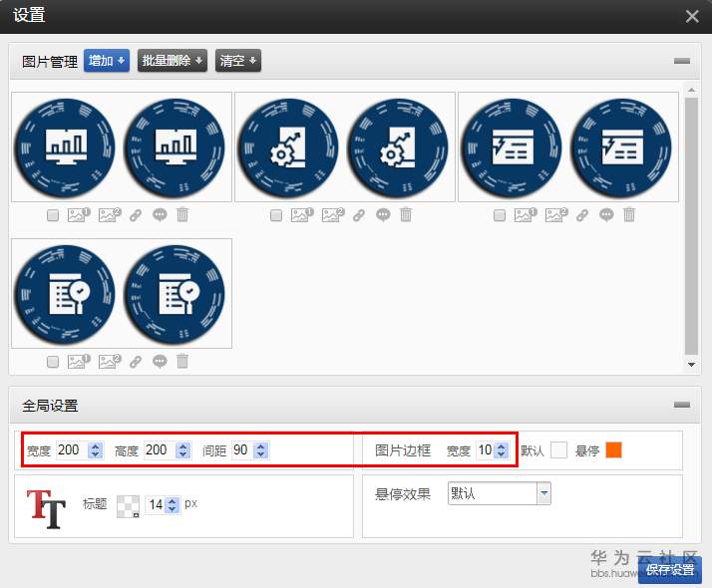
Task: Edit caption bubble for lightning list item
Action: pos(606,214)
